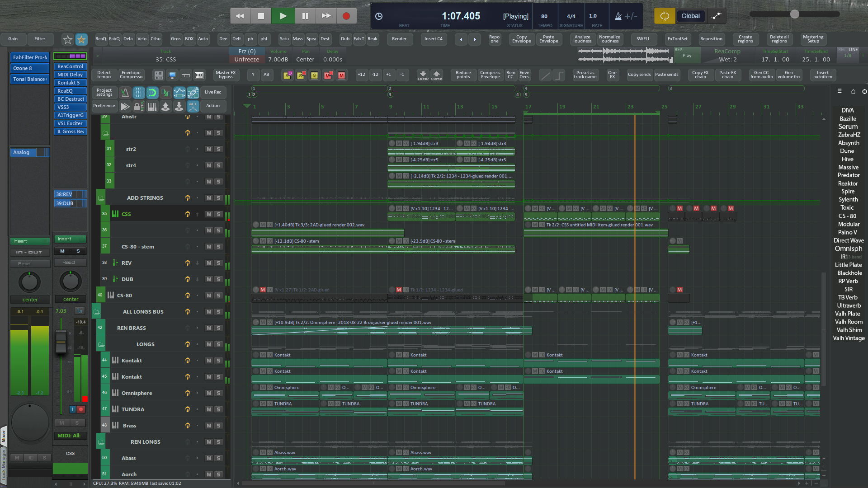Viewport: 868px width, 488px height.
Task: Toggle the repeat loop button
Action: [664, 16]
